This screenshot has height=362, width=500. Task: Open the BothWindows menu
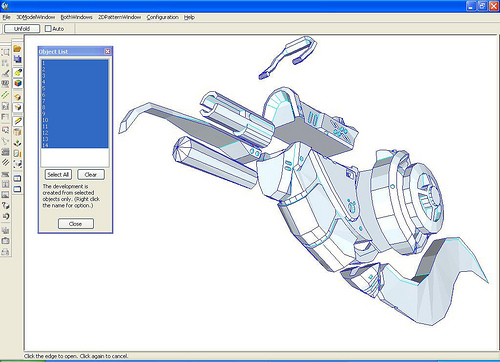point(76,17)
